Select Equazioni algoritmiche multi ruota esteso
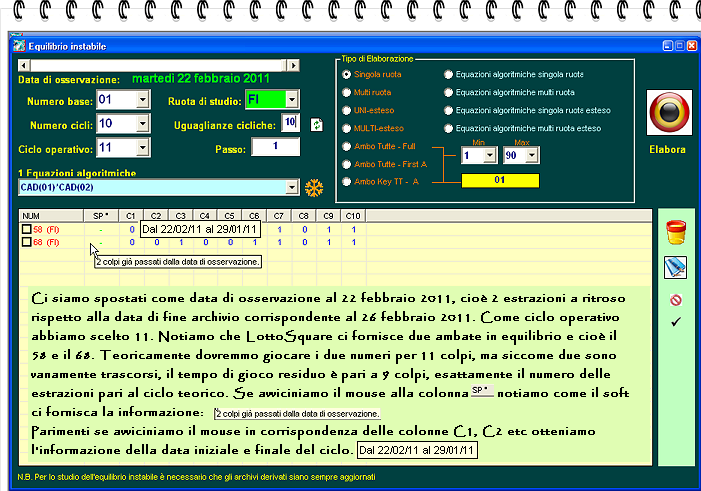The height and width of the screenshot is (491, 701). (448, 128)
